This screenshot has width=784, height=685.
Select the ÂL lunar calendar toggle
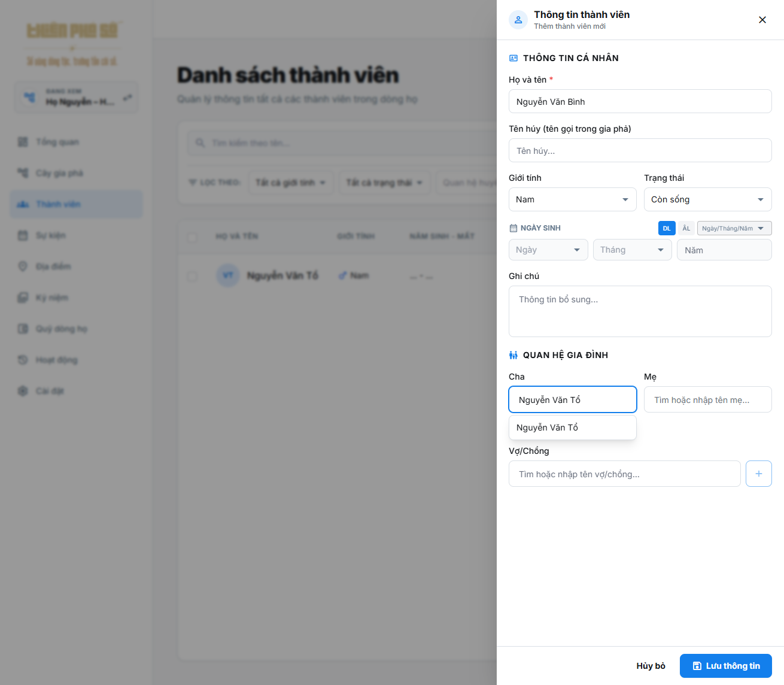[686, 228]
